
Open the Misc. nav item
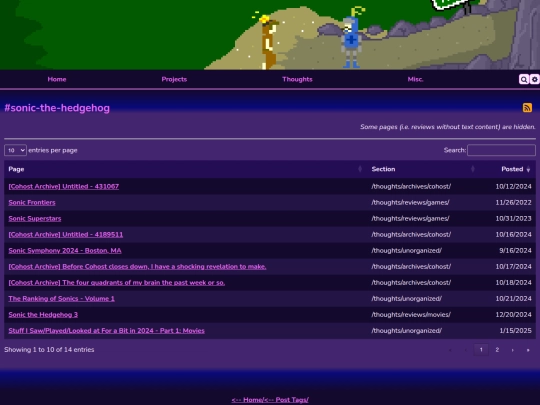point(415,79)
